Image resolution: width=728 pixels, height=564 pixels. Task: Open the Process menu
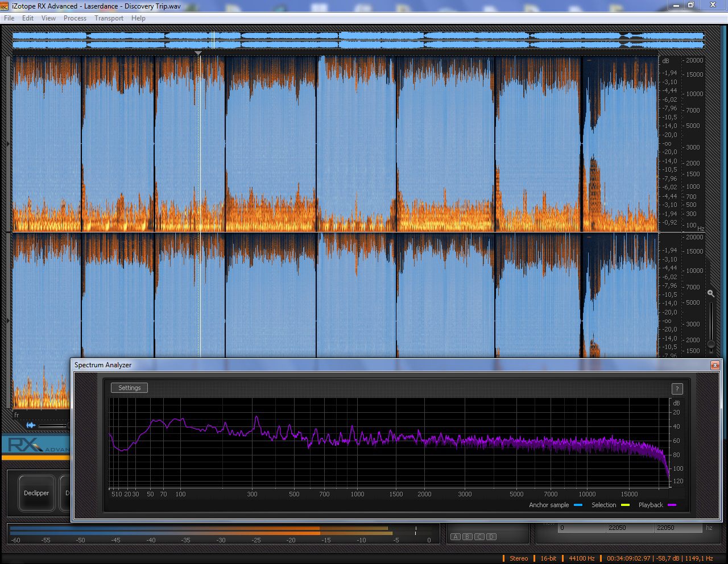tap(75, 18)
